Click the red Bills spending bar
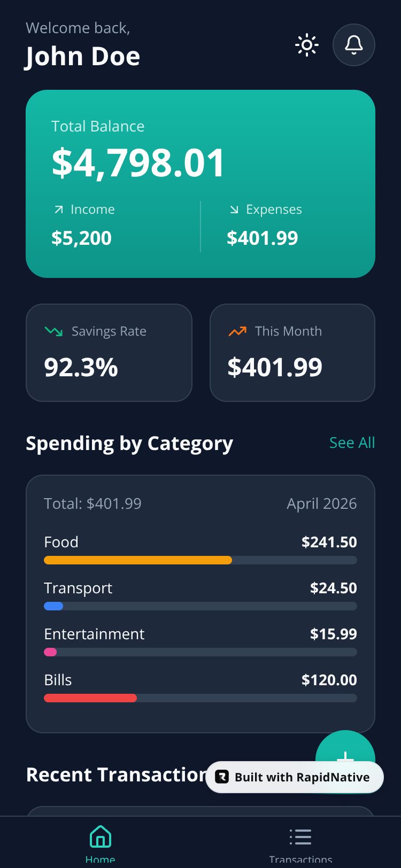Image resolution: width=401 pixels, height=868 pixels. [x=90, y=698]
